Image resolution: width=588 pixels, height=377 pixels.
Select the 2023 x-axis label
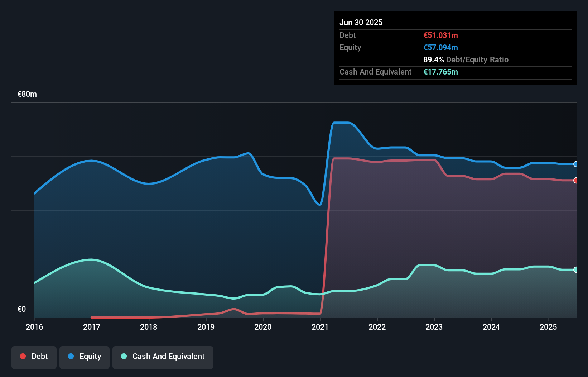[x=434, y=327]
